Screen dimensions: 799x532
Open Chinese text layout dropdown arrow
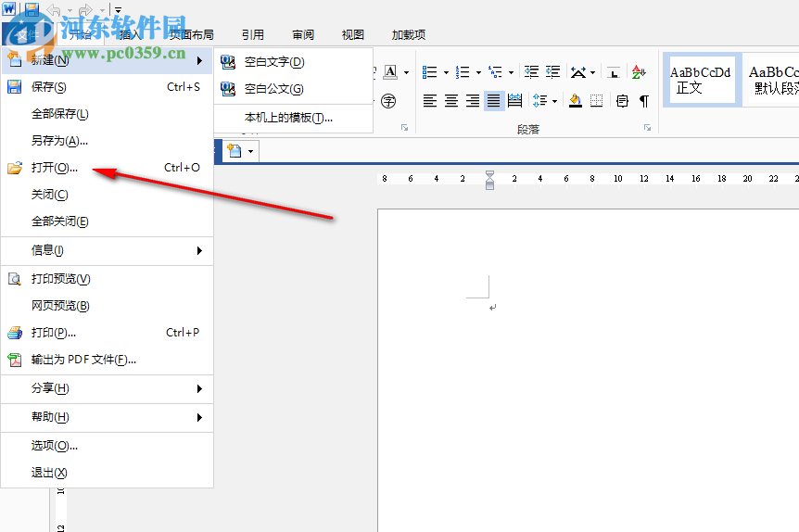click(x=592, y=72)
